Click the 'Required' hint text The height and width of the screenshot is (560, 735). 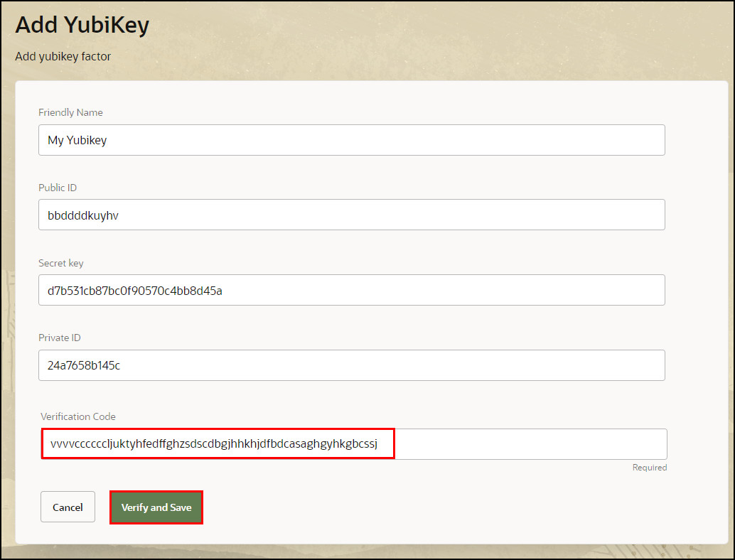(649, 467)
